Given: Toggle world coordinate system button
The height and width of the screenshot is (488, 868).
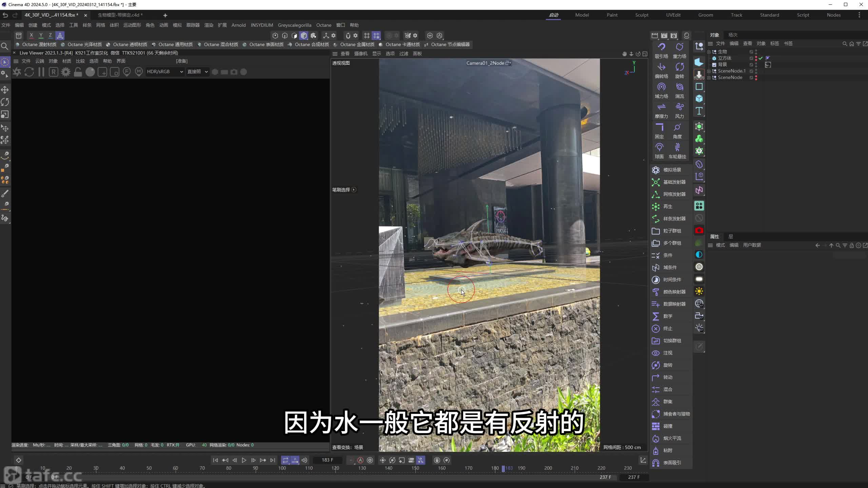Looking at the screenshot, I should pyautogui.click(x=60, y=35).
